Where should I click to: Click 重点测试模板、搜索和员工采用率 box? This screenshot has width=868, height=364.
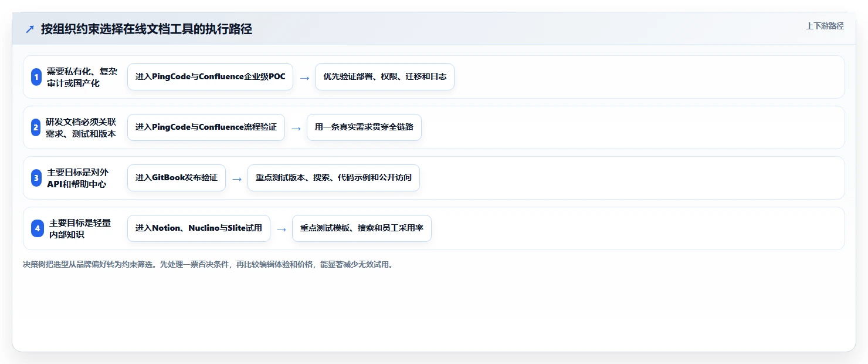(362, 228)
